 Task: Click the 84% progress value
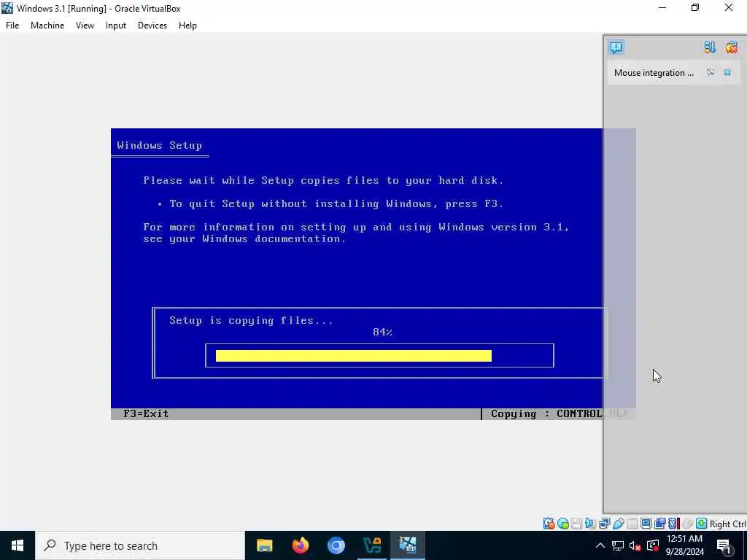382,332
